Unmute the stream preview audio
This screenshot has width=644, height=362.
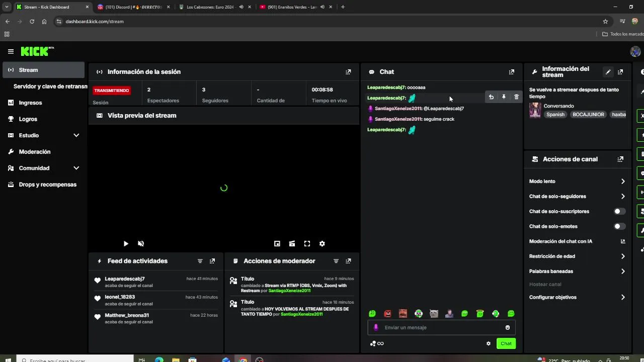pyautogui.click(x=141, y=243)
